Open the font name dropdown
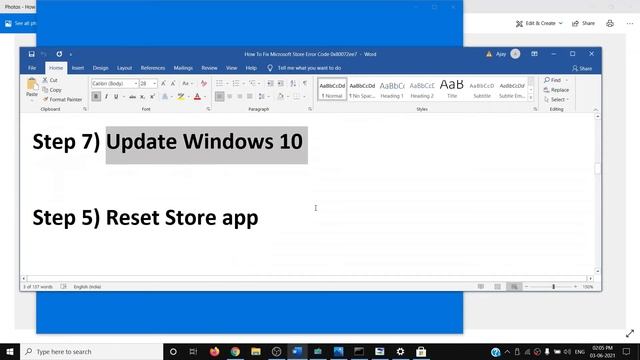Image resolution: width=640 pixels, height=360 pixels. tap(136, 83)
